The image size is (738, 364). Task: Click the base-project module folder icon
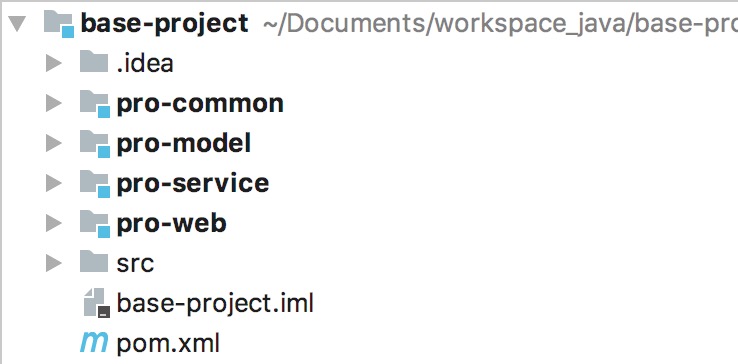59,24
